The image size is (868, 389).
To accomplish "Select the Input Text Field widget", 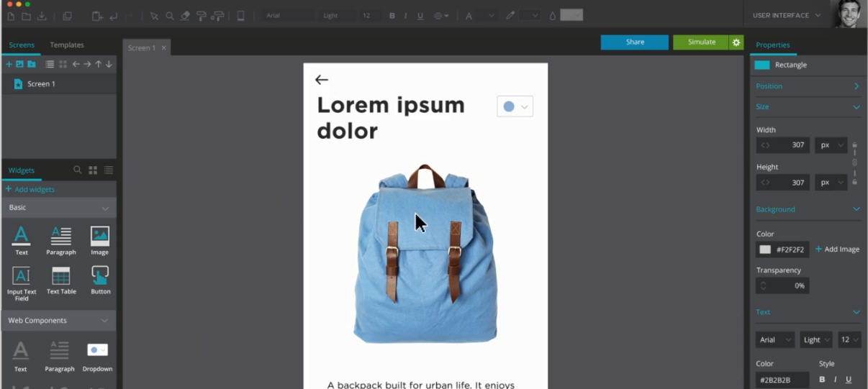I will click(22, 283).
